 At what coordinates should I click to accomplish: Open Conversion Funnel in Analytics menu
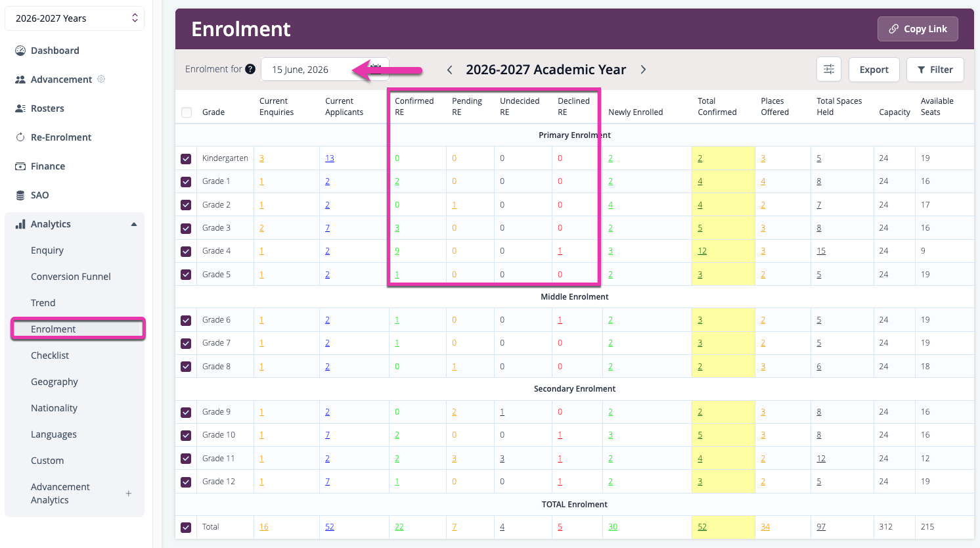[71, 277]
